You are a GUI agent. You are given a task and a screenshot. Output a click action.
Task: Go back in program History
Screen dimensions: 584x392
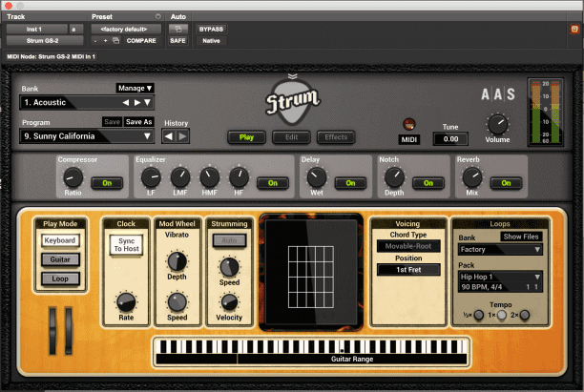(x=169, y=136)
